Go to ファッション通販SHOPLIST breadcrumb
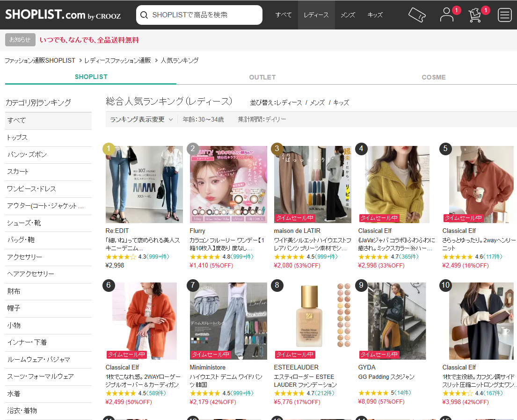The width and height of the screenshot is (517, 420). click(40, 60)
